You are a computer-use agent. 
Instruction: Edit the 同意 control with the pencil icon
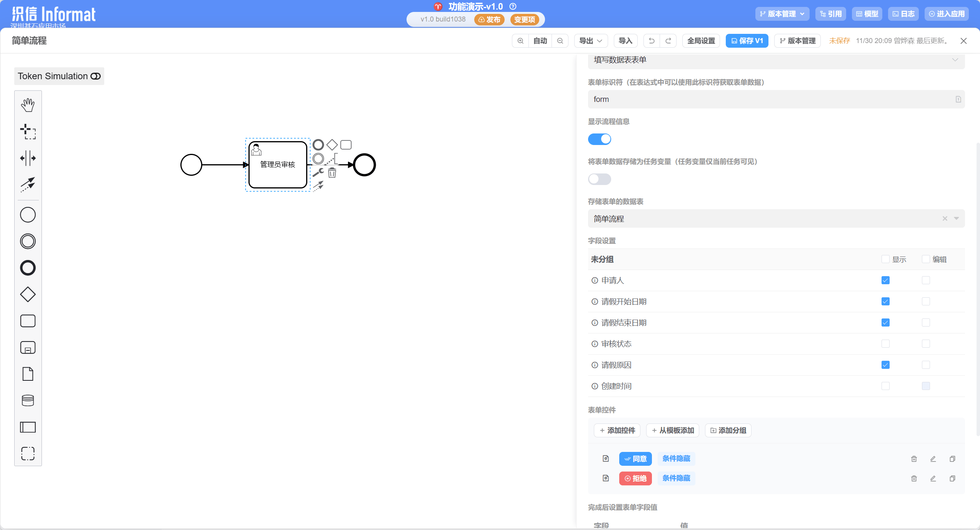(x=933, y=459)
